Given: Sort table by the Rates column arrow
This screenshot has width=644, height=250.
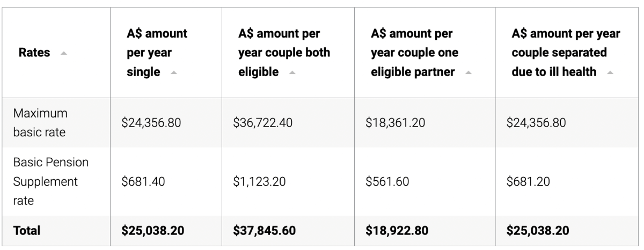Looking at the screenshot, I should [x=64, y=53].
